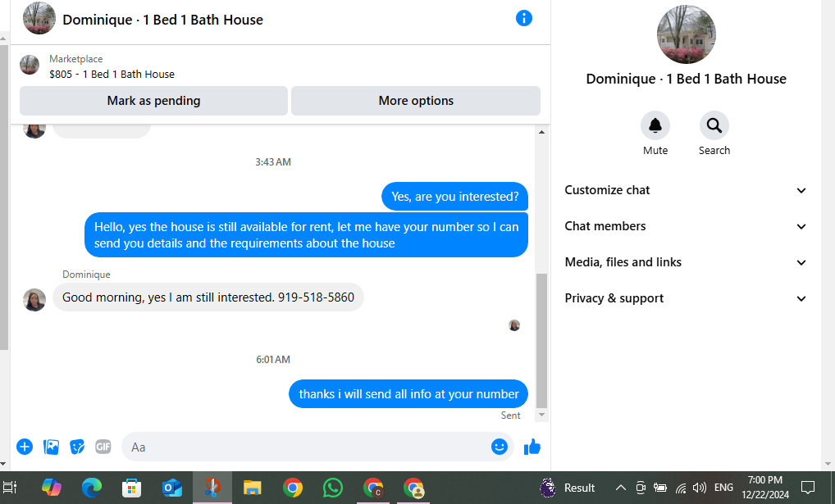The height and width of the screenshot is (504, 835).
Task: Expand the Privacy & support section
Action: [686, 298]
